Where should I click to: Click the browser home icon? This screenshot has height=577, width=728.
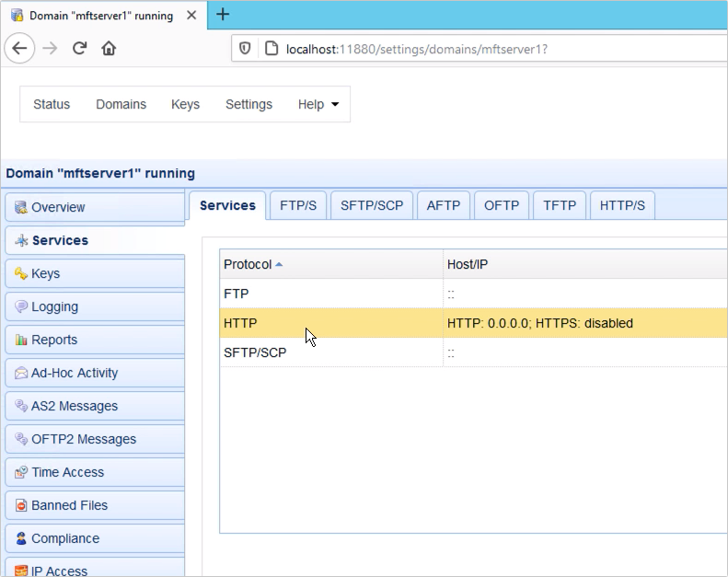(109, 48)
